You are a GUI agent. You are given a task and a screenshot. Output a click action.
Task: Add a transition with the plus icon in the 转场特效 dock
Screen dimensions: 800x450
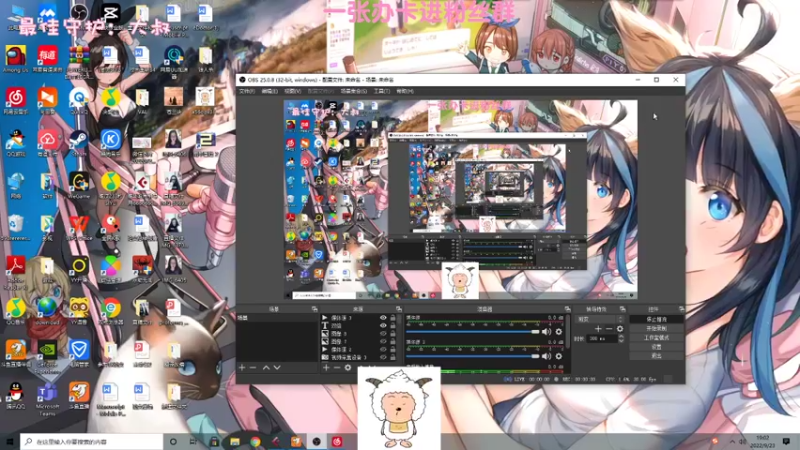(x=598, y=329)
